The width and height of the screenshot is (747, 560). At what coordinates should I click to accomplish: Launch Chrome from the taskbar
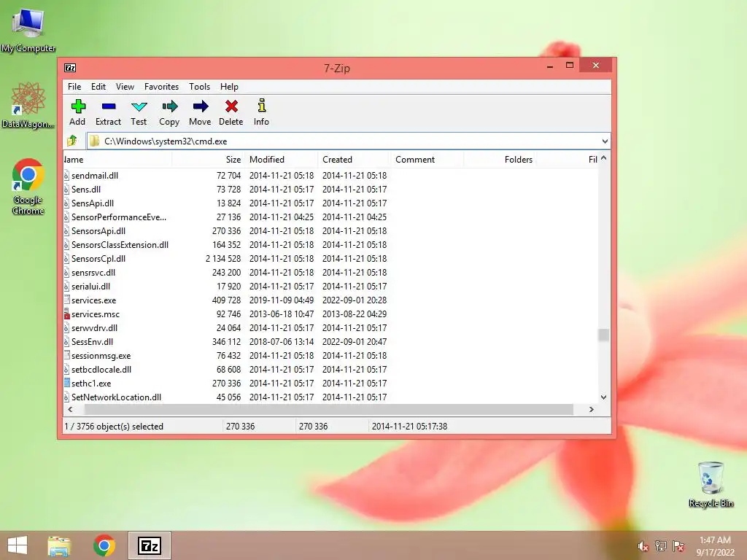pyautogui.click(x=104, y=545)
